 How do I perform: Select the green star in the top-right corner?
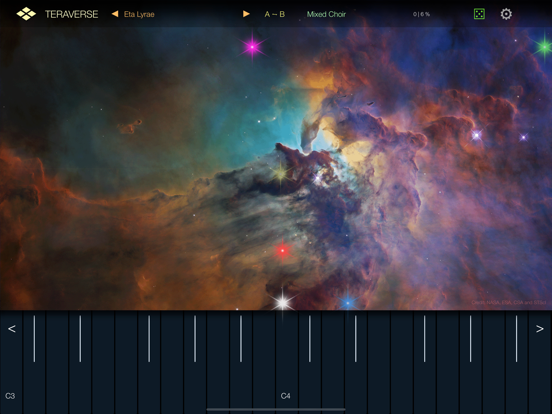544,46
